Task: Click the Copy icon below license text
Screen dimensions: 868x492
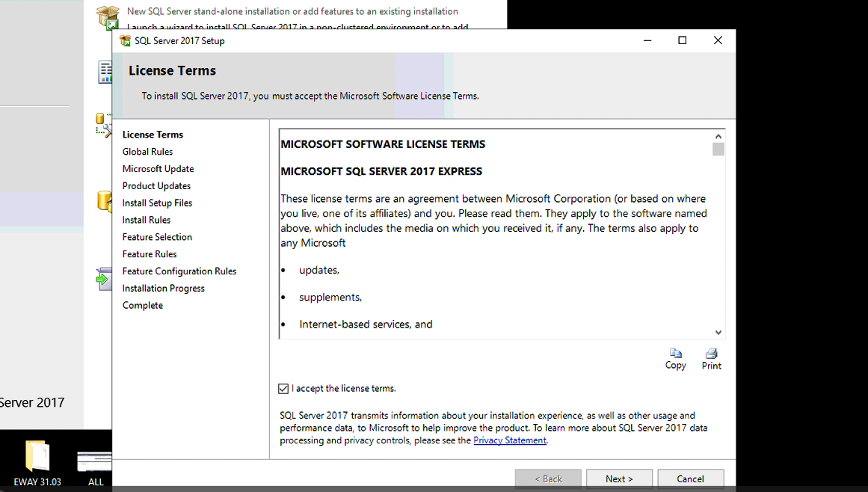Action: [675, 353]
